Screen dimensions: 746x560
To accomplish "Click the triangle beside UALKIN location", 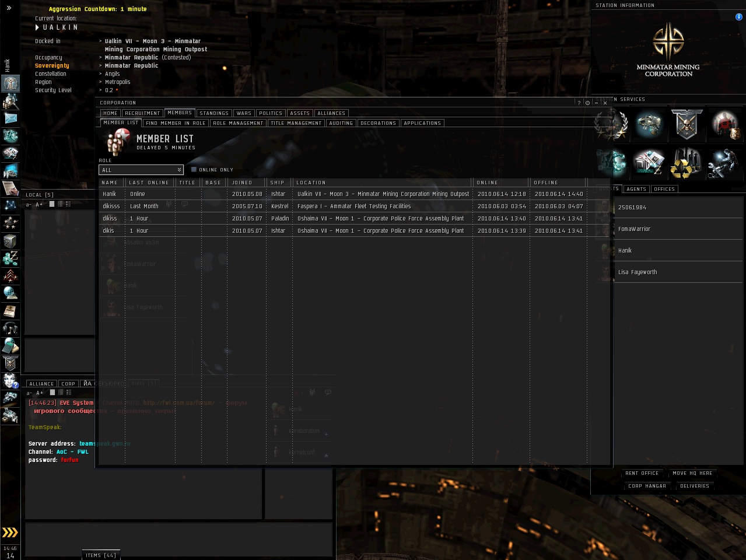I will 37,27.
